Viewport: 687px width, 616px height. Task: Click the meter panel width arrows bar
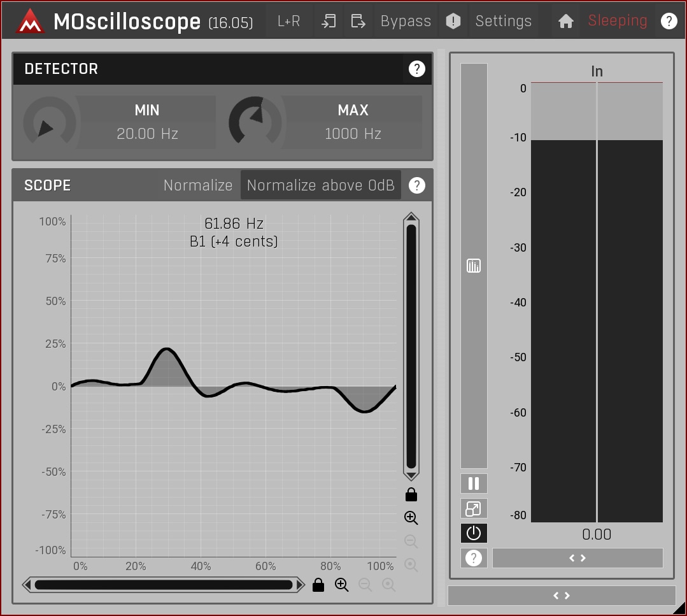tap(577, 557)
